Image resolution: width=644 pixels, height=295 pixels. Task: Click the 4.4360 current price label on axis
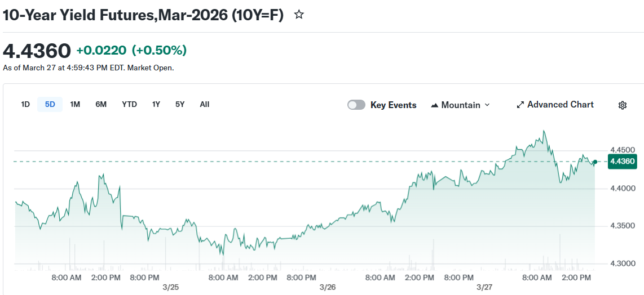tap(622, 162)
